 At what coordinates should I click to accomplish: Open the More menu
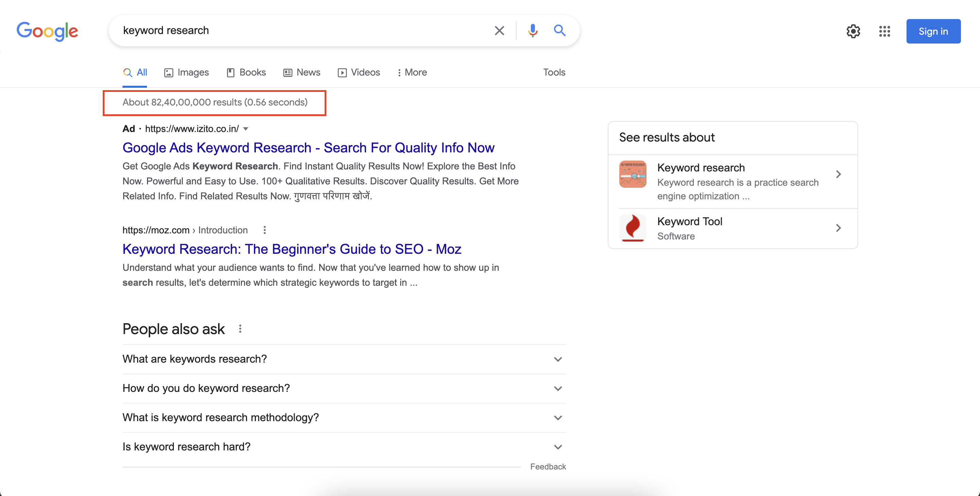click(412, 72)
